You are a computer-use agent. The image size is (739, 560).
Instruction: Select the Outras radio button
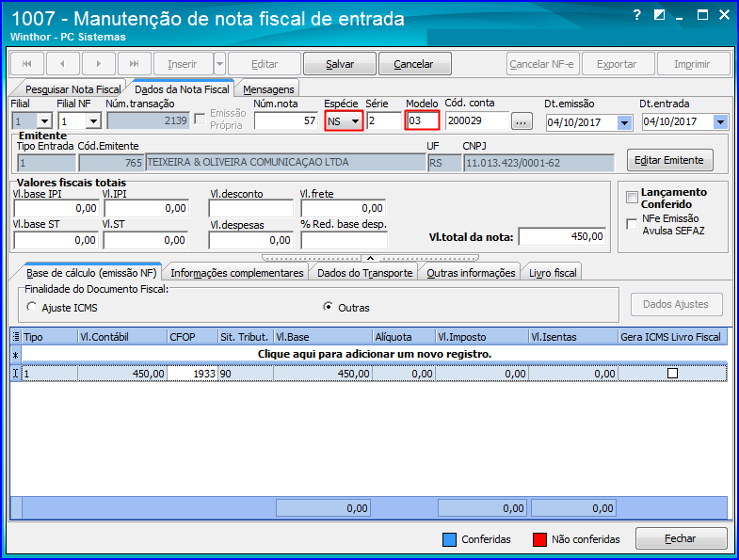click(x=328, y=307)
